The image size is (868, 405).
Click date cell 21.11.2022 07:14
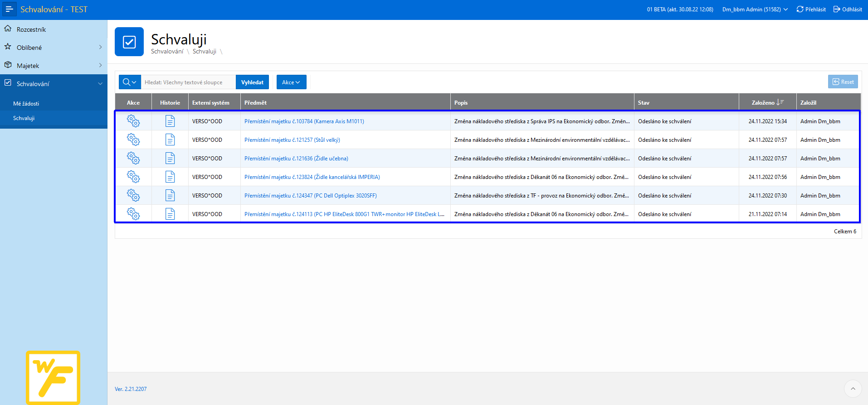pyautogui.click(x=768, y=214)
